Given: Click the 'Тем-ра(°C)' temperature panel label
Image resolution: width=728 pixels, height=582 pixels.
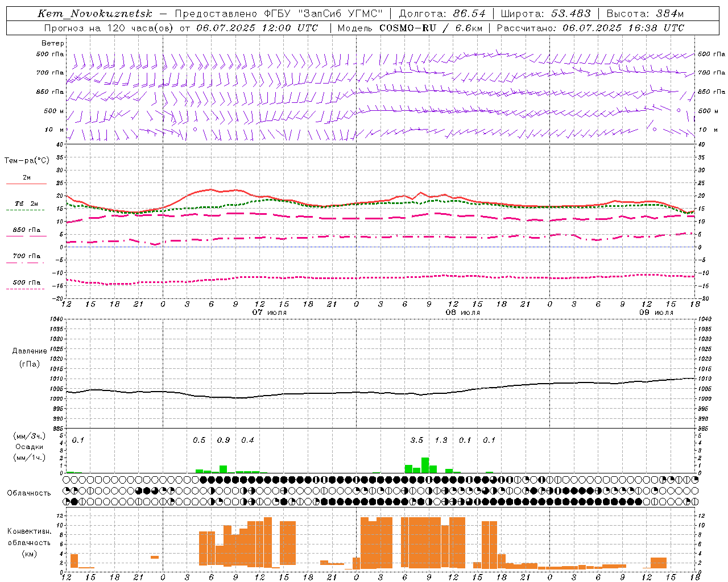Looking at the screenshot, I should [x=27, y=161].
